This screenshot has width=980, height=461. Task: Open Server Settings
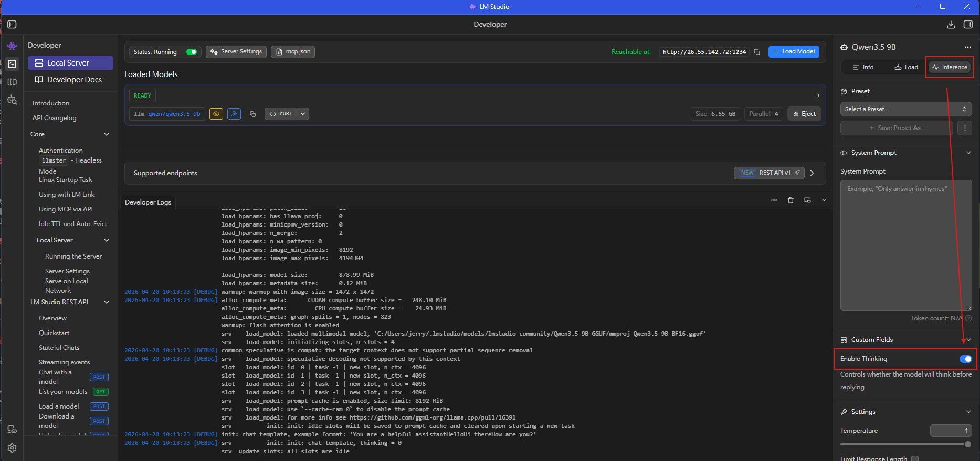tap(236, 52)
